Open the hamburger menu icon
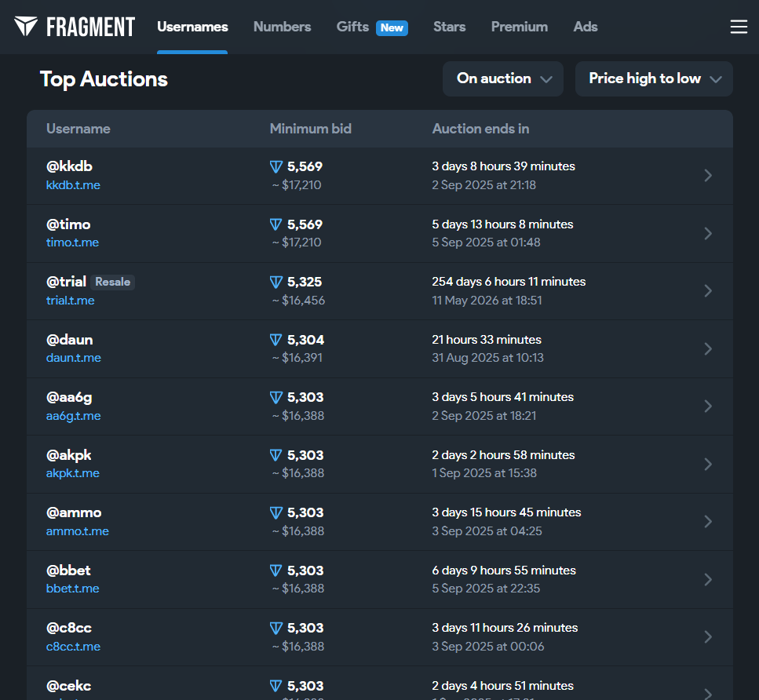 (x=739, y=27)
